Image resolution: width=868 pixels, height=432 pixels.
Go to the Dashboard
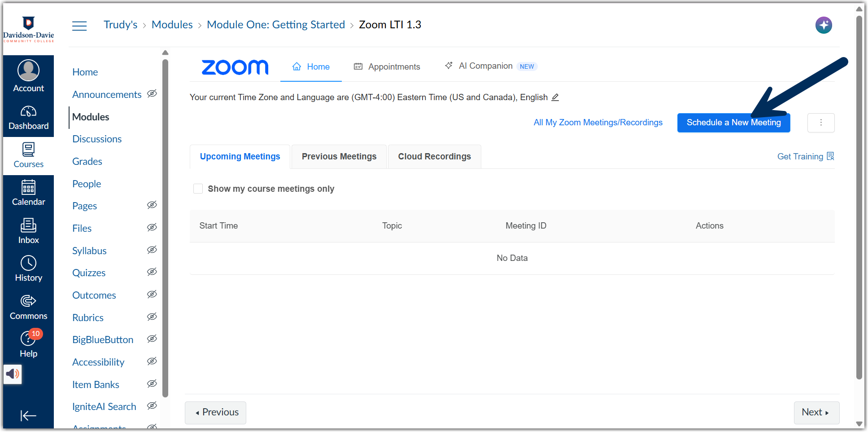coord(28,118)
